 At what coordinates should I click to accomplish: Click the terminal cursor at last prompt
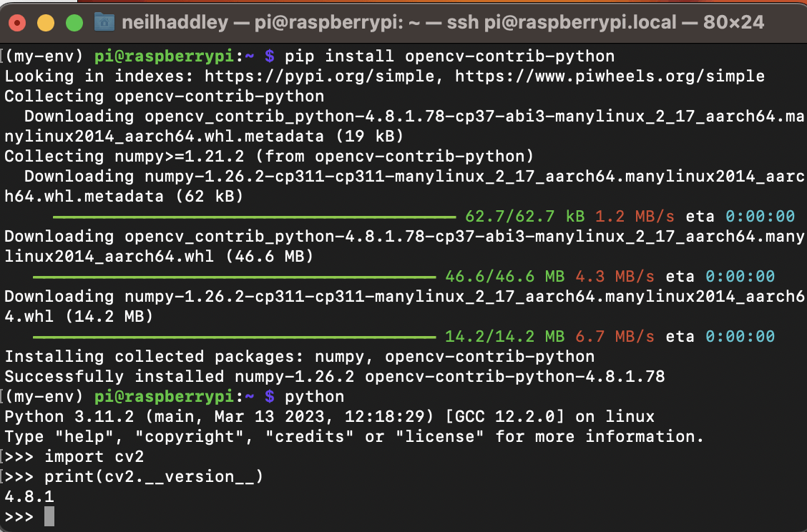click(49, 516)
